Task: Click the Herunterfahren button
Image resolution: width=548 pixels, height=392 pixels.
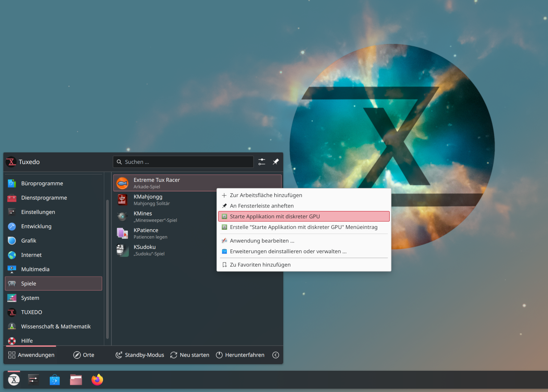Action: [x=240, y=355]
